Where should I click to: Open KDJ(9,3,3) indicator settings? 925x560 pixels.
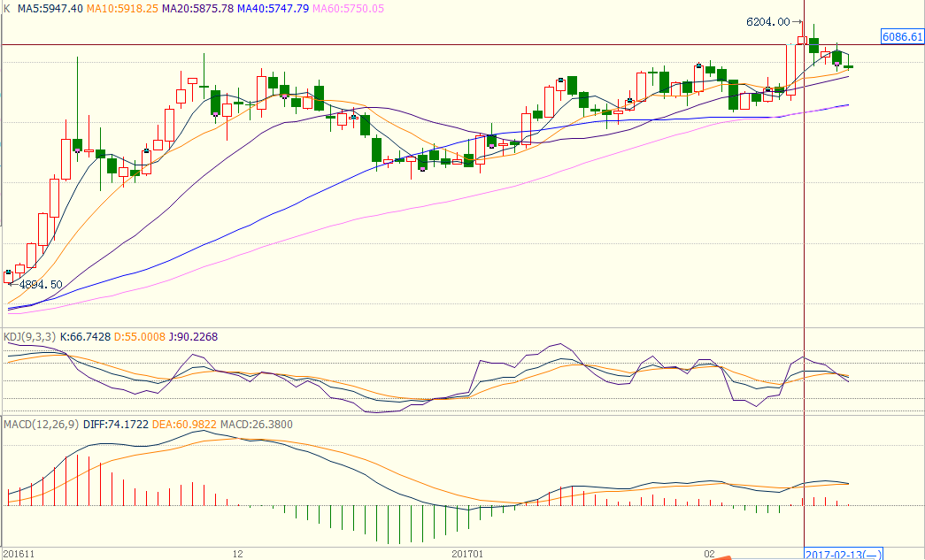pos(32,337)
